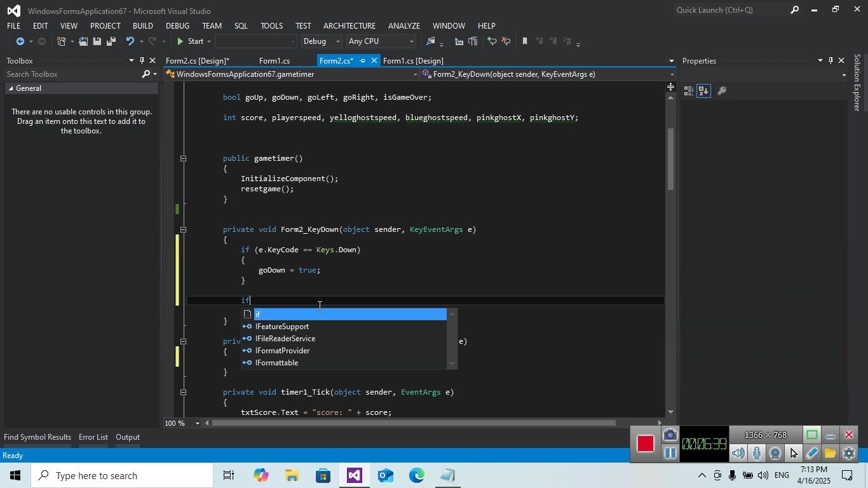Collapse the Form2_KeyDown method outline

point(183,229)
